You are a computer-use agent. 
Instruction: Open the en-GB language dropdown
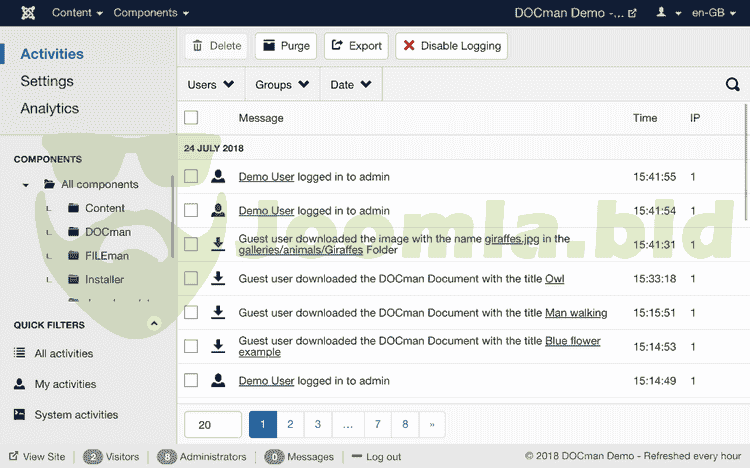[x=714, y=13]
